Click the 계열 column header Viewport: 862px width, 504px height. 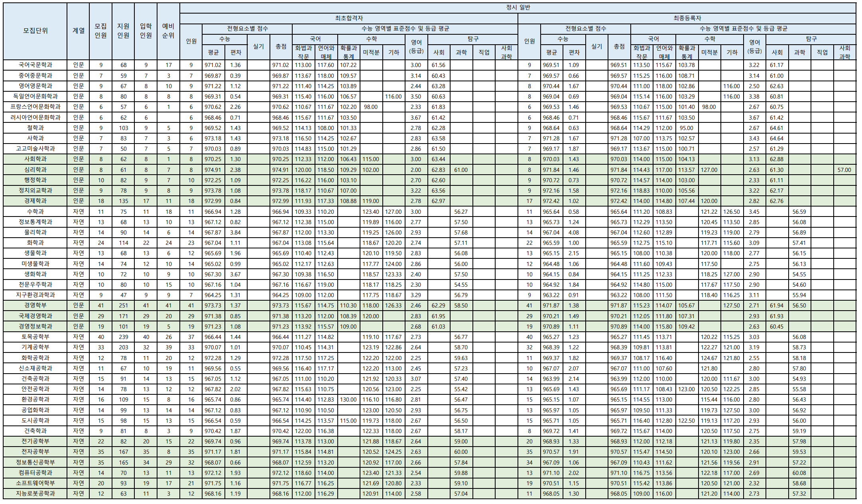[x=78, y=31]
